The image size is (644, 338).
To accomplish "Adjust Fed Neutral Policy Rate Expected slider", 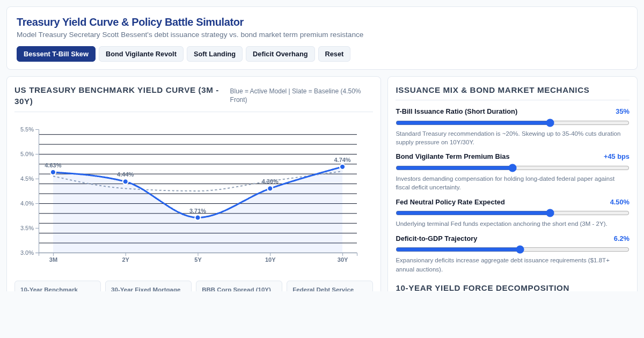I will coord(513,213).
